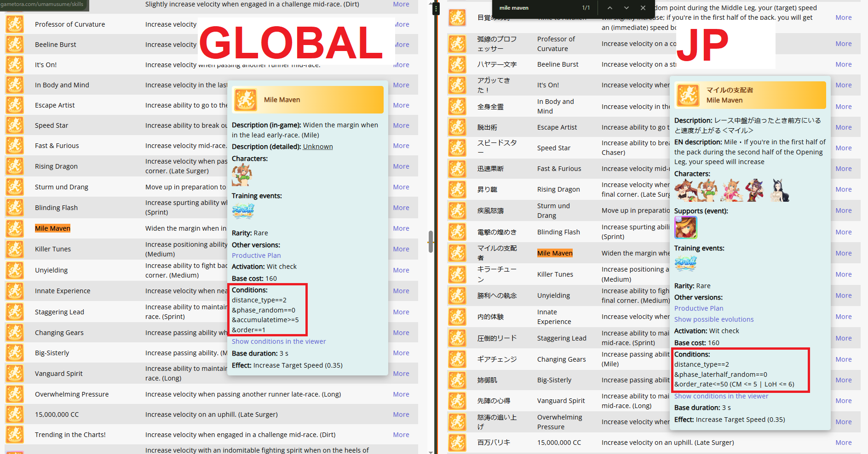
Task: Click the training event image in right tooltip
Action: pyautogui.click(x=685, y=264)
